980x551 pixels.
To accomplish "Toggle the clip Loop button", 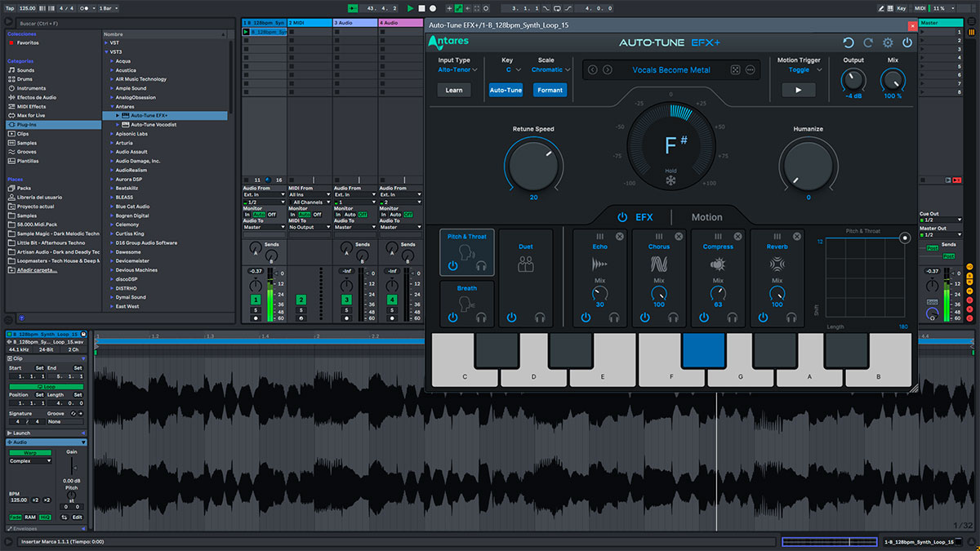I will (x=46, y=386).
